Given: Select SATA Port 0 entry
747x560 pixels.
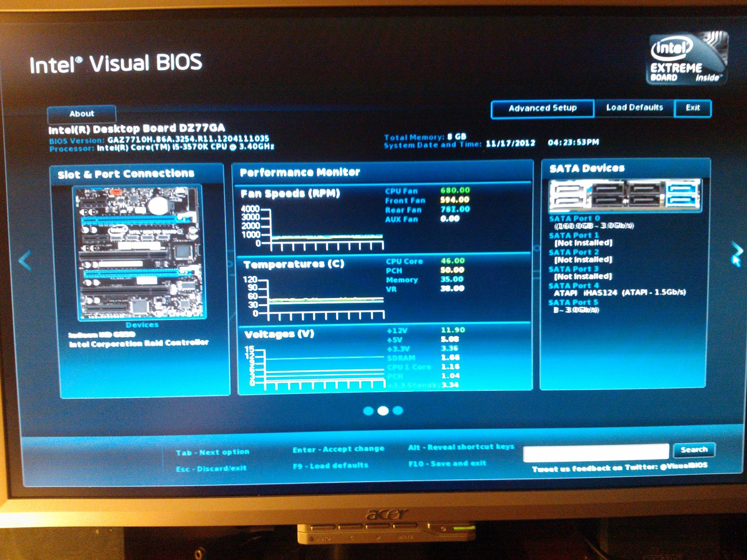Looking at the screenshot, I should click(591, 222).
